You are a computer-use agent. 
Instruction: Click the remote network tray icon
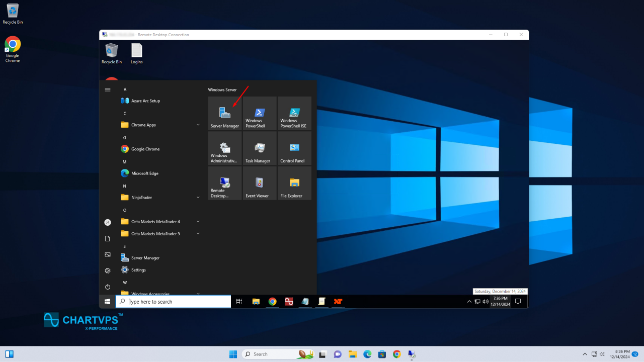[x=477, y=302]
